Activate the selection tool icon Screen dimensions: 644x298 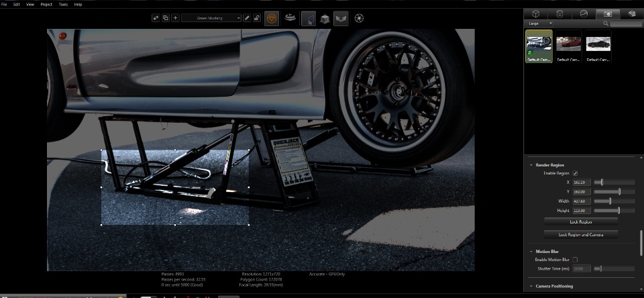click(x=309, y=19)
